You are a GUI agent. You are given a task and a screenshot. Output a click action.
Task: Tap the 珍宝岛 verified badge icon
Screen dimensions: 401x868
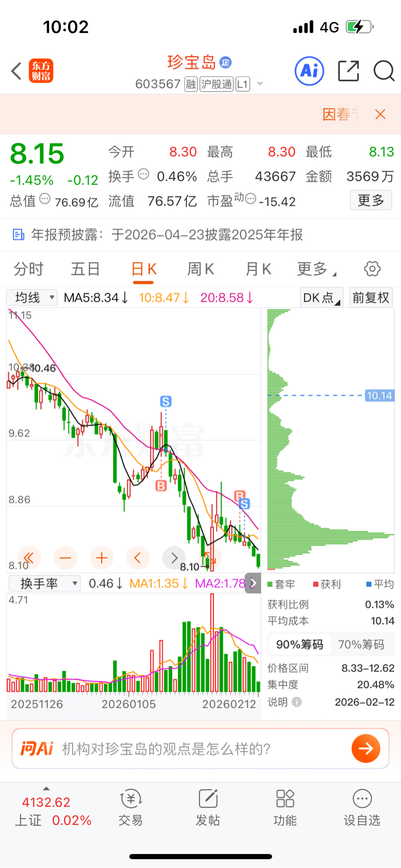(x=226, y=63)
